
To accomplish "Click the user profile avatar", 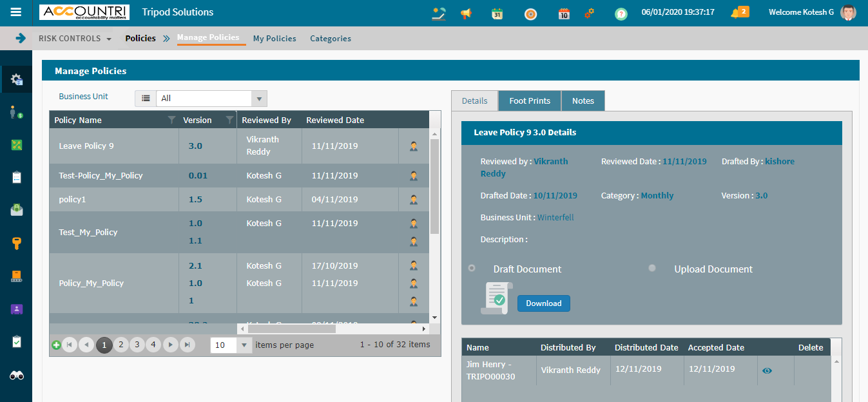I will click(848, 12).
